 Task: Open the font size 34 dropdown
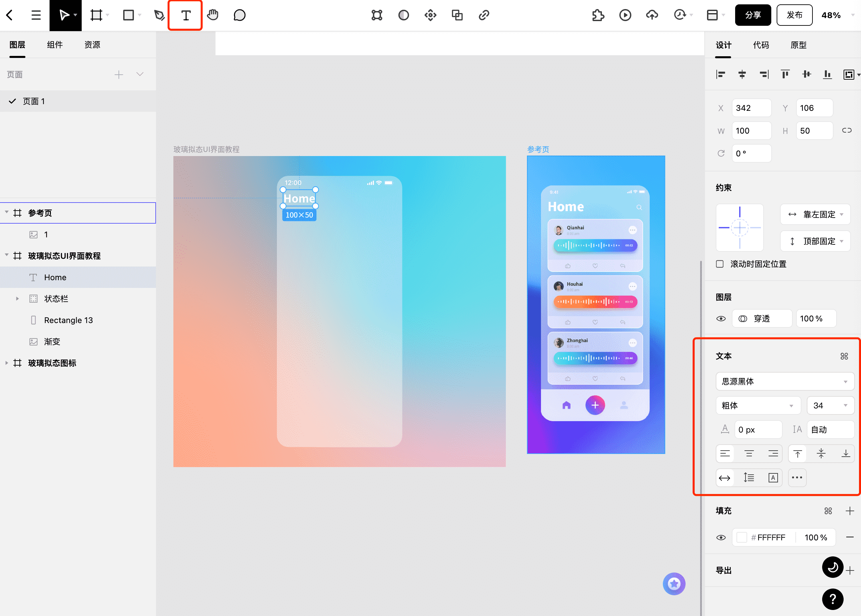(x=830, y=405)
